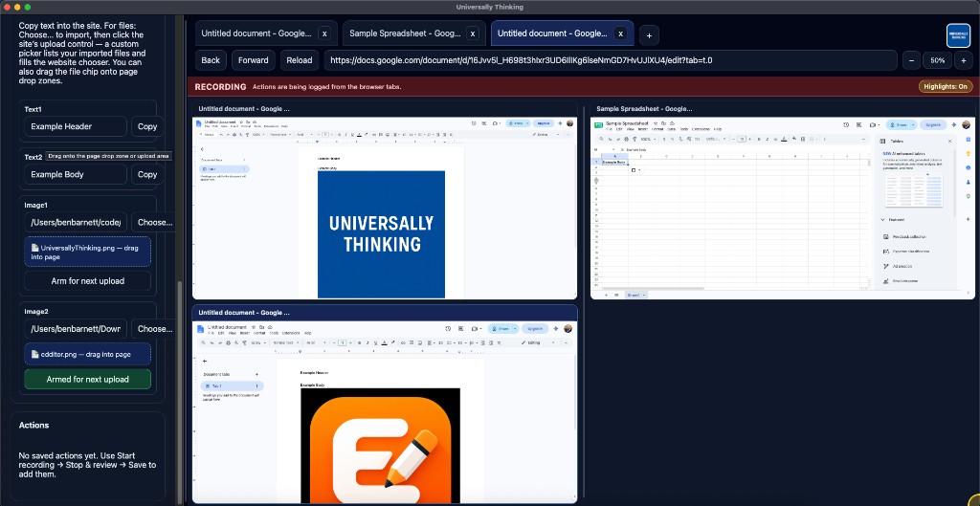Click Italic icon in bottom document toolbar
The height and width of the screenshot is (506, 980).
367,343
